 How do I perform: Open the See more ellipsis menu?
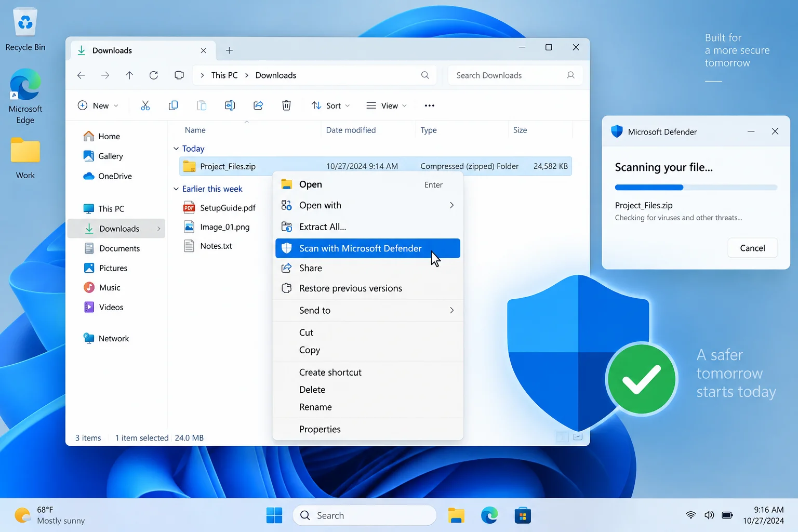[x=429, y=105]
